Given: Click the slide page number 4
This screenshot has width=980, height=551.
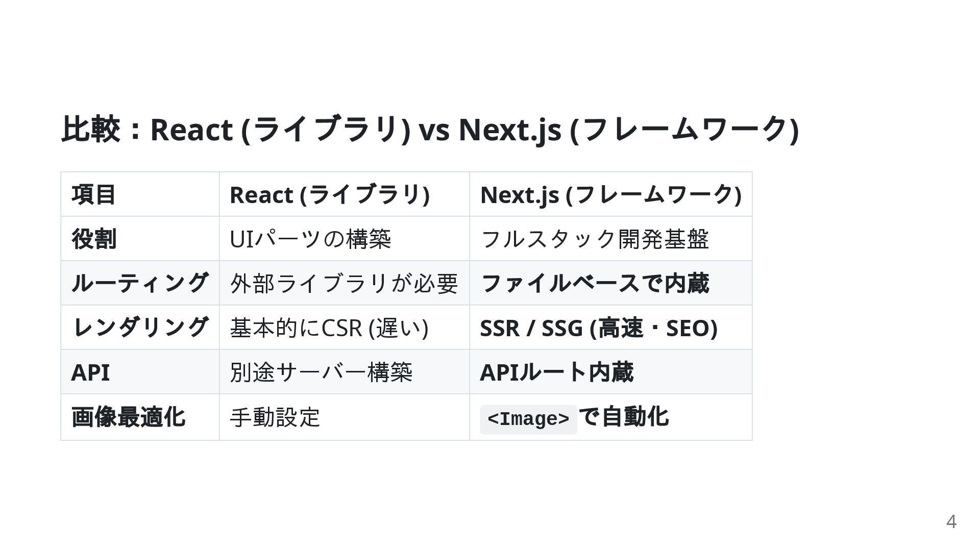Looking at the screenshot, I should [x=951, y=521].
